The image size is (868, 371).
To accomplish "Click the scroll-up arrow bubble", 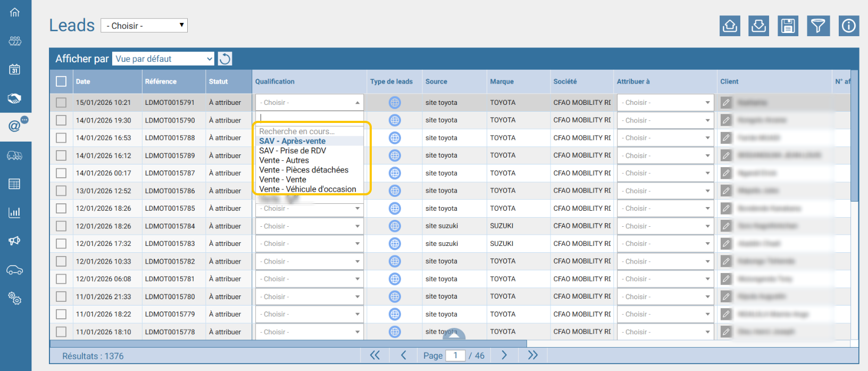I will [454, 334].
